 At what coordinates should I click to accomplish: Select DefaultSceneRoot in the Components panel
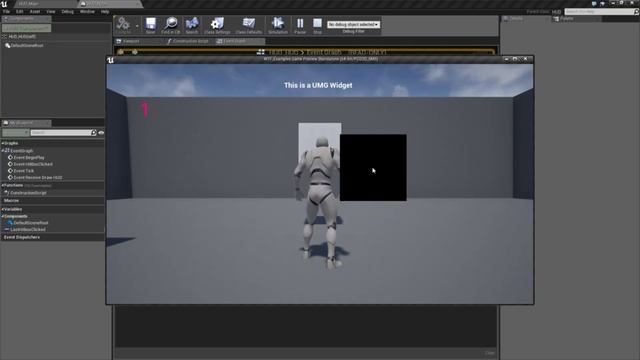click(27, 46)
